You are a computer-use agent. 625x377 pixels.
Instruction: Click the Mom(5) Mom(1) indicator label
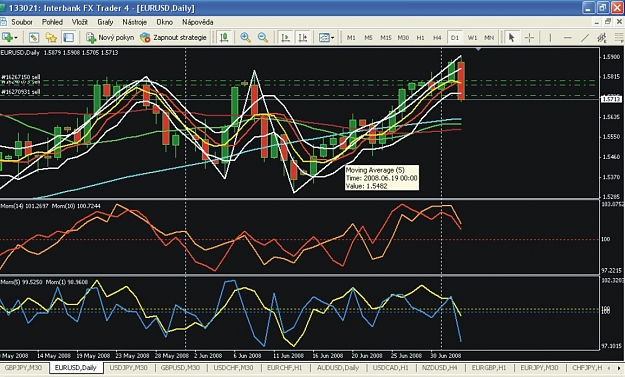(44, 282)
